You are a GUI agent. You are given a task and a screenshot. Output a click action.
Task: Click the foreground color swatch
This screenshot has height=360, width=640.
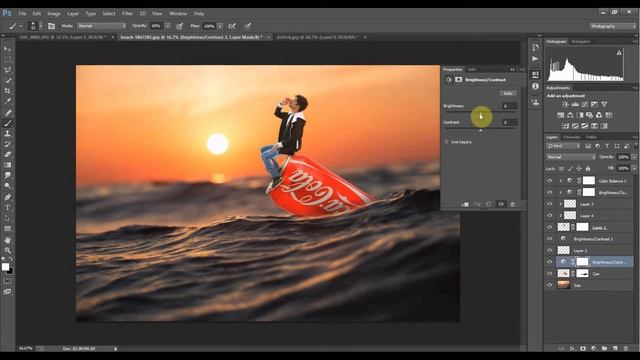[x=5, y=267]
